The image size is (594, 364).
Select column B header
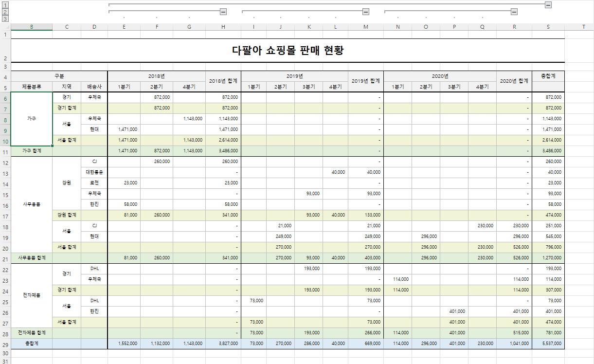pos(32,27)
